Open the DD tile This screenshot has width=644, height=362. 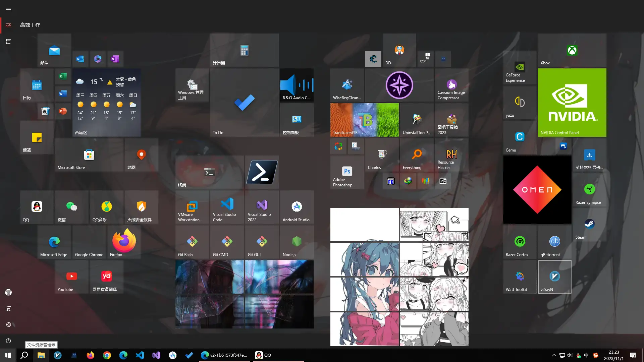(399, 50)
